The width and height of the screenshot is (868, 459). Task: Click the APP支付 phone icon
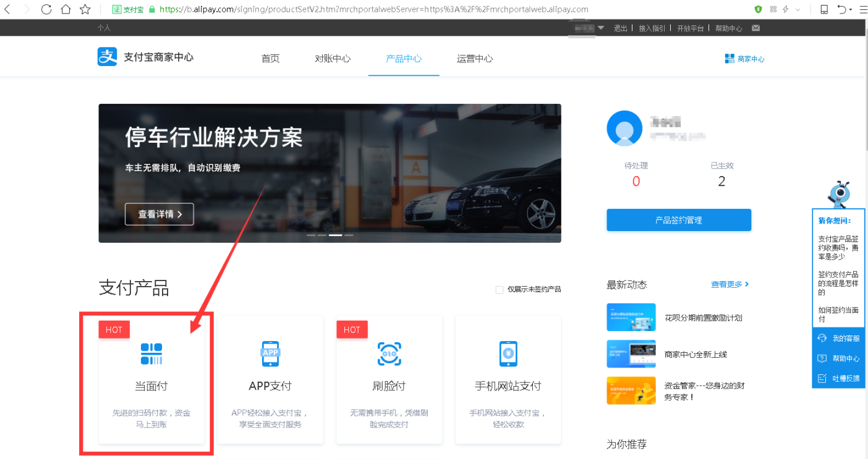click(270, 354)
